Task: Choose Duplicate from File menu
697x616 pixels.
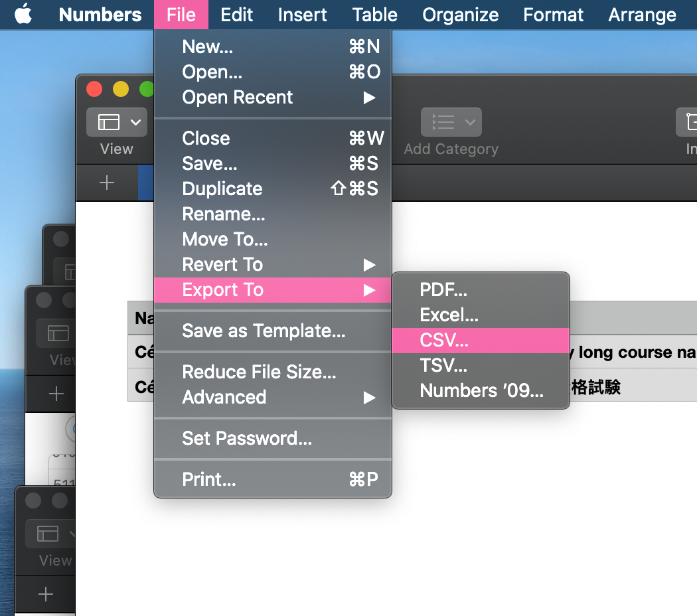Action: pyautogui.click(x=272, y=189)
